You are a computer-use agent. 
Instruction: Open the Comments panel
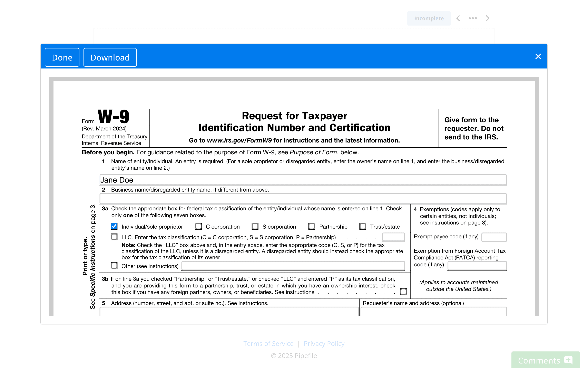(x=545, y=360)
